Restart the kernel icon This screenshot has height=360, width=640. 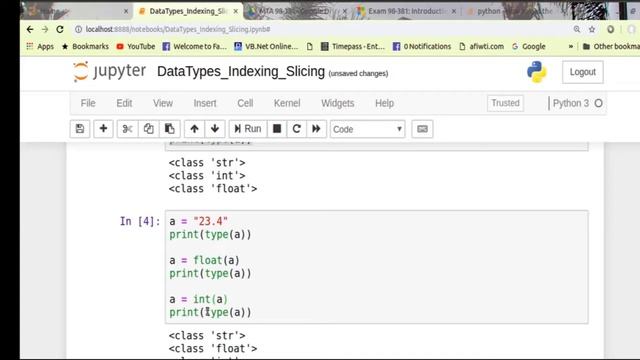pyautogui.click(x=296, y=129)
